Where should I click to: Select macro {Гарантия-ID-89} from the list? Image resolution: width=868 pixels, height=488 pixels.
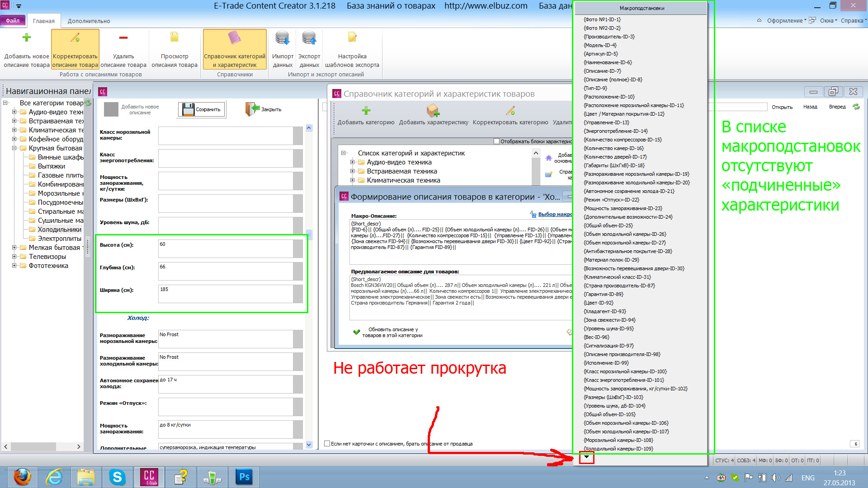pos(604,294)
